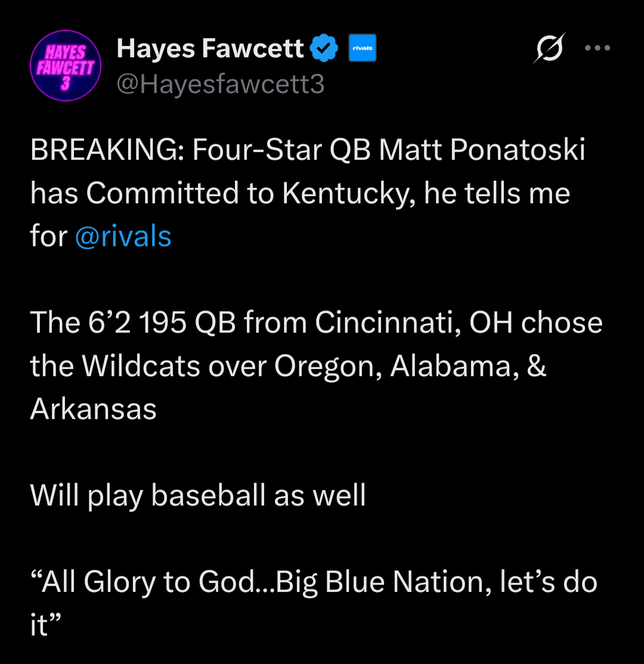The image size is (644, 664).
Task: Click the word Arkansas
Action: click(x=94, y=409)
